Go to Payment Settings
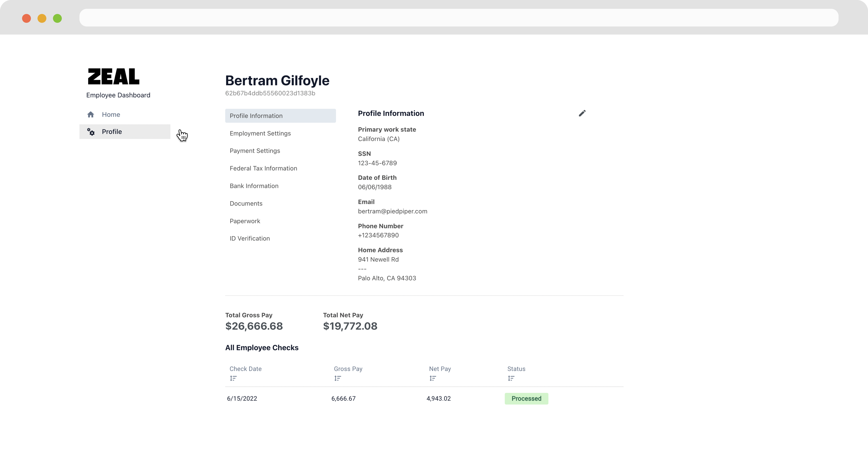The height and width of the screenshot is (476, 868). coord(255,151)
